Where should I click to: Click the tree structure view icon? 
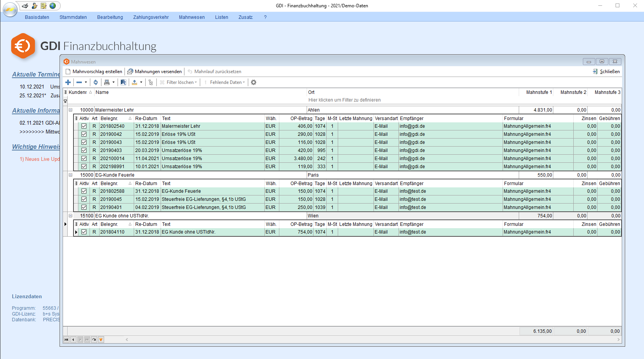[x=151, y=82]
